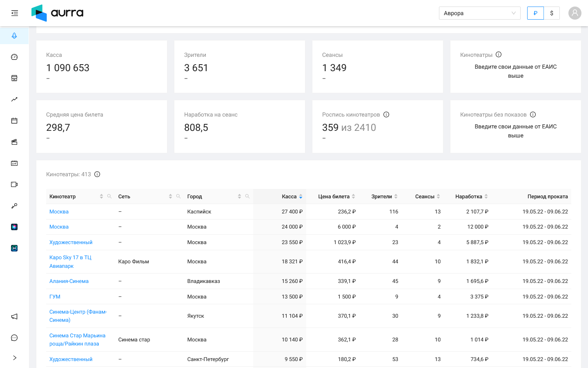The height and width of the screenshot is (368, 588).
Task: Expand the sidebar using bottom chevron
Action: coord(15,358)
